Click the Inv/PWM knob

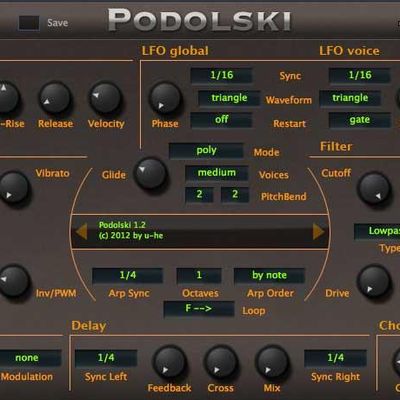pos(13,281)
